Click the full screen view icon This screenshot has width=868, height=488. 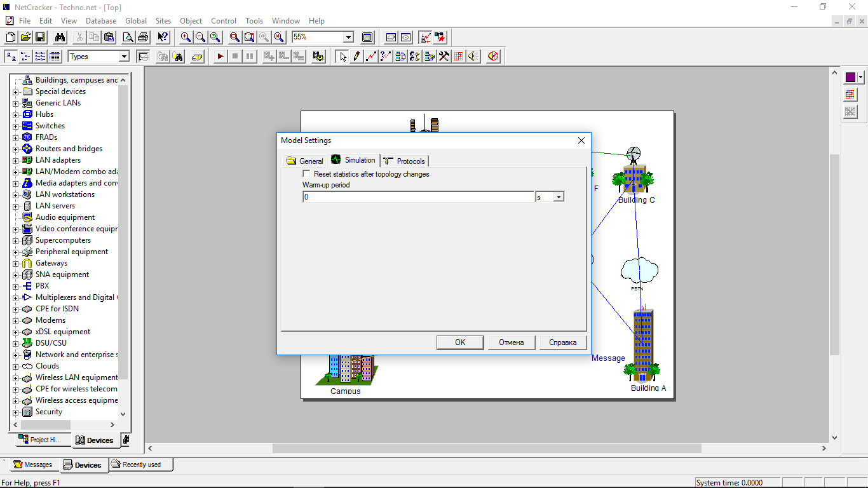(367, 37)
